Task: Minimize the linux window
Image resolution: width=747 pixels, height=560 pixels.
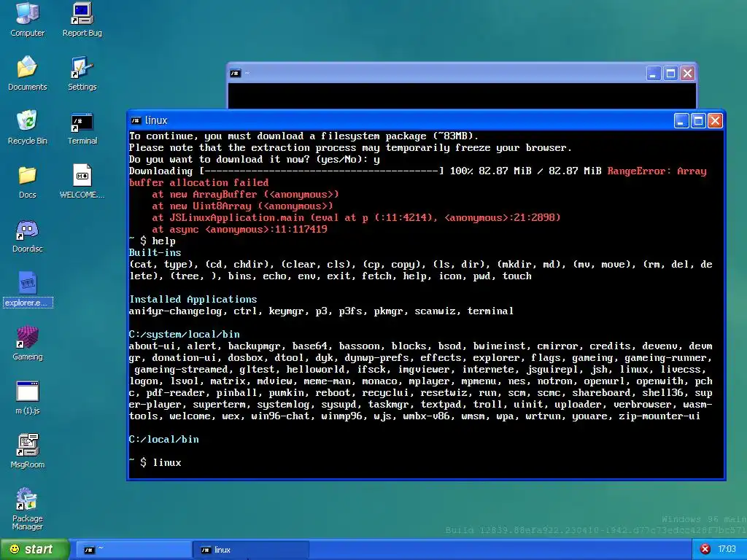Action: click(681, 120)
